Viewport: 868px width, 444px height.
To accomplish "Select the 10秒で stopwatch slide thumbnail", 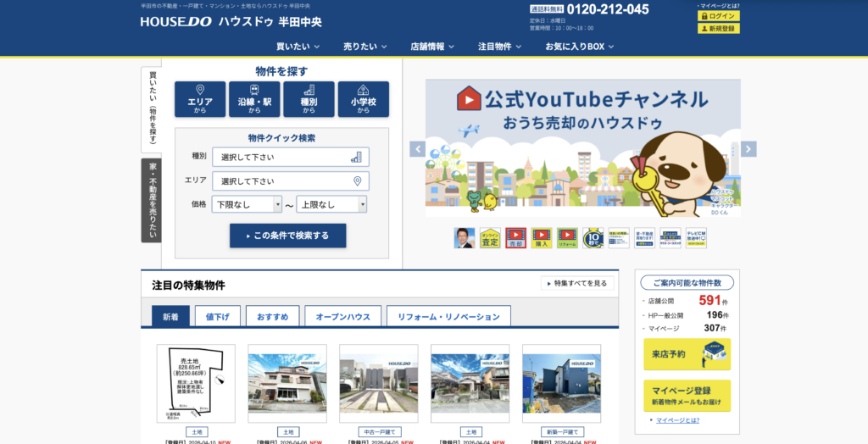I will coord(593,237).
